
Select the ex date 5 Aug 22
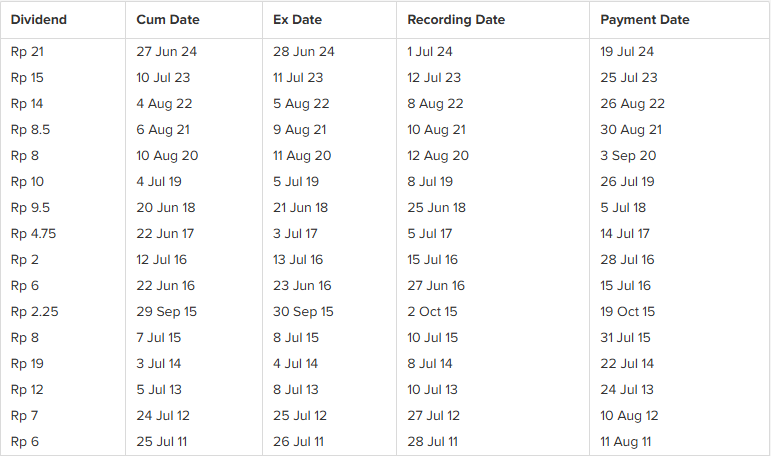301,104
